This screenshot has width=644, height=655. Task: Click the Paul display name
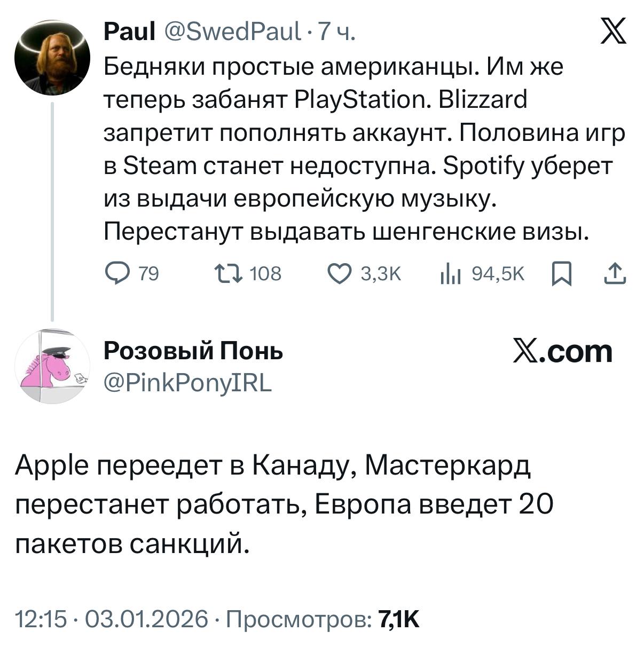pos(129,33)
